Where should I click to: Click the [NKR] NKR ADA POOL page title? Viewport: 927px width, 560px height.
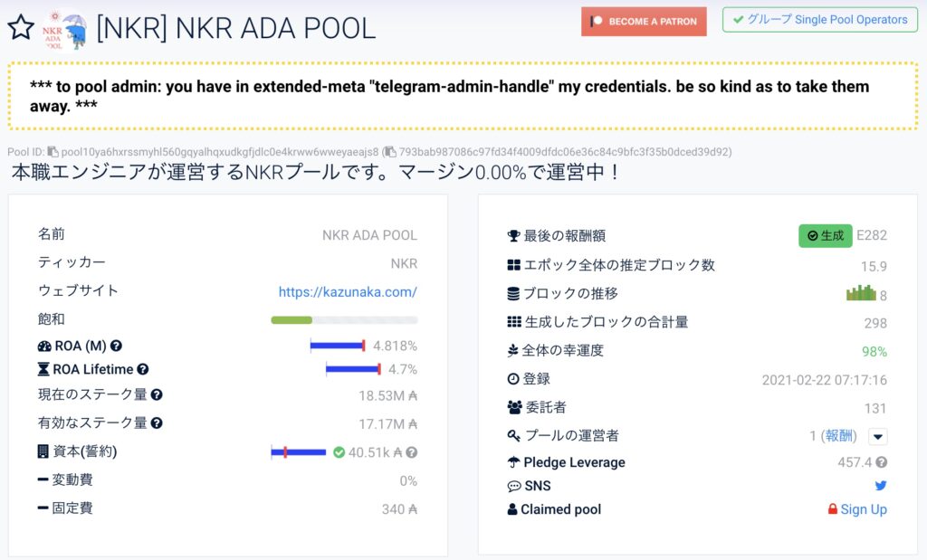click(x=236, y=28)
